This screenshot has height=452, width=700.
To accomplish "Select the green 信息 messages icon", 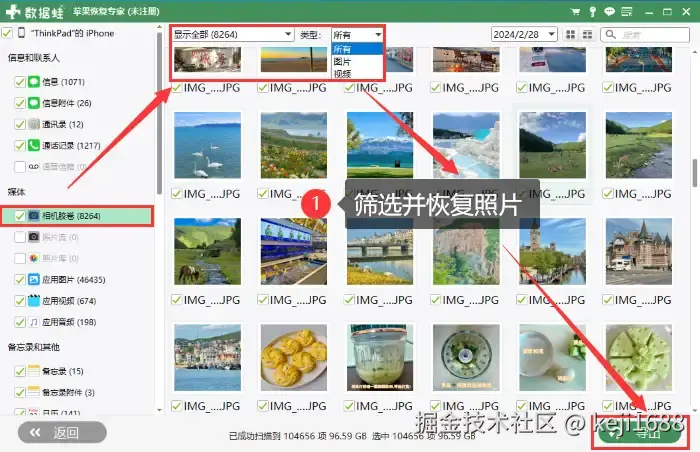I will tap(34, 82).
